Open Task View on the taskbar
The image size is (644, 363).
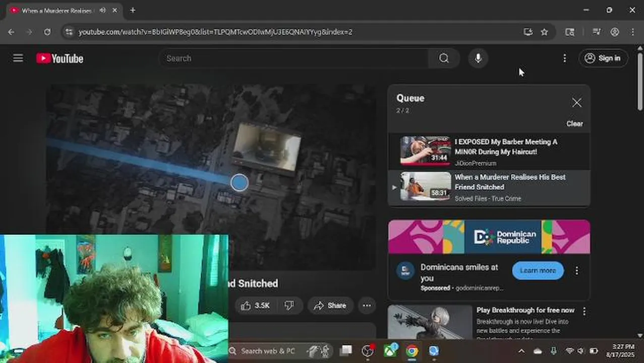point(346,350)
